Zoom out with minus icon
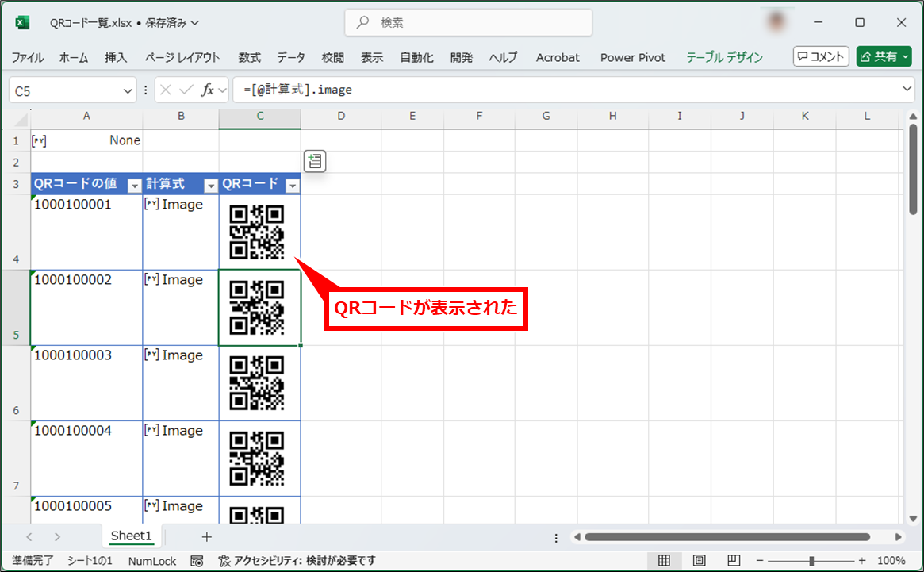This screenshot has width=924, height=572. point(760,561)
